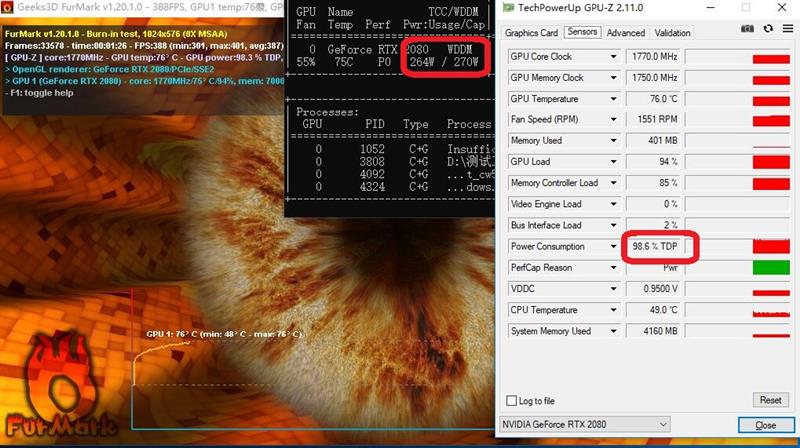Click the 98.6 % TDP power value
Screen dimensions: 800x448
[655, 246]
